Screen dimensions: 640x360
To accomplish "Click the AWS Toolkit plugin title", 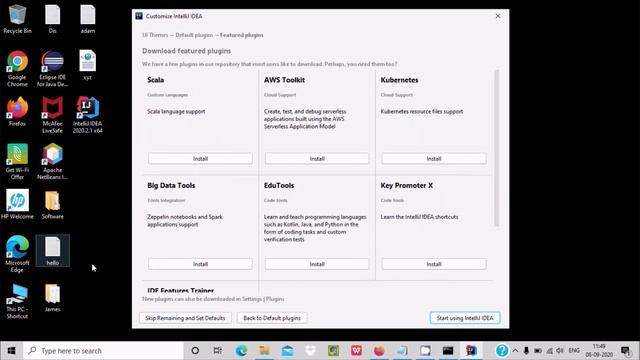I will click(284, 80).
